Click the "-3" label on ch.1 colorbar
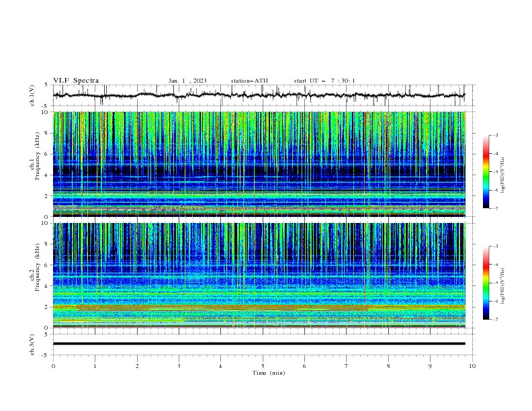The width and height of the screenshot is (532, 411). pyautogui.click(x=495, y=135)
